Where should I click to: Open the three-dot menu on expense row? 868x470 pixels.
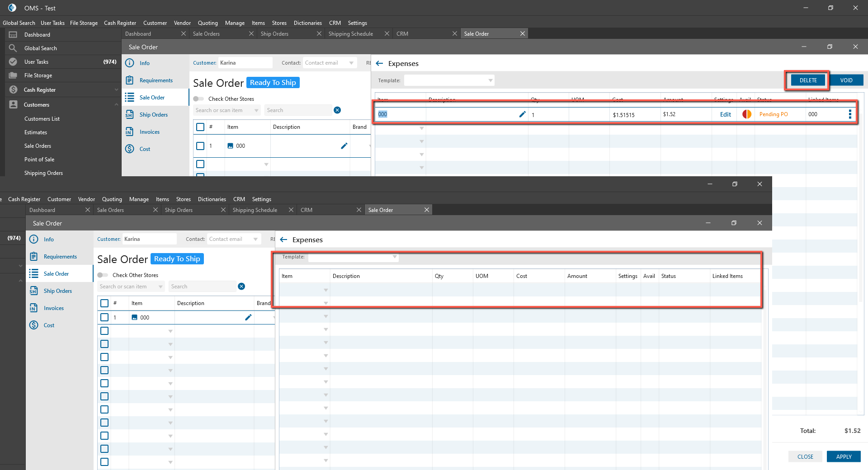pos(850,114)
